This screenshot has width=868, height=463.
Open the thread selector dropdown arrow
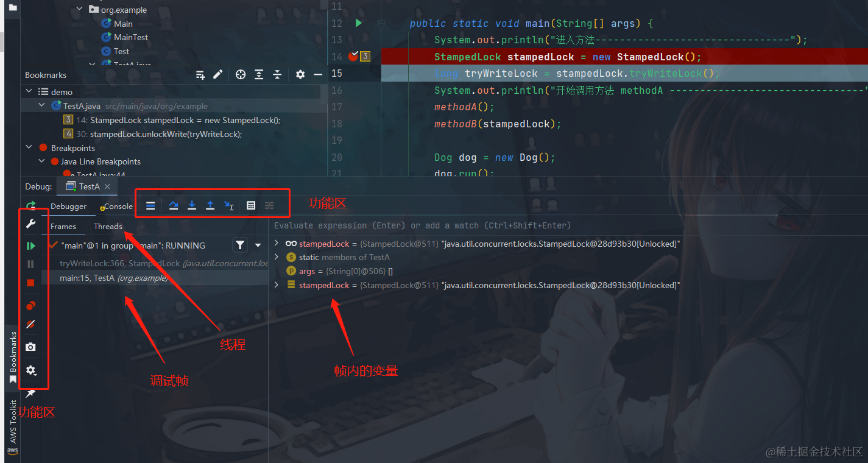[x=258, y=246]
